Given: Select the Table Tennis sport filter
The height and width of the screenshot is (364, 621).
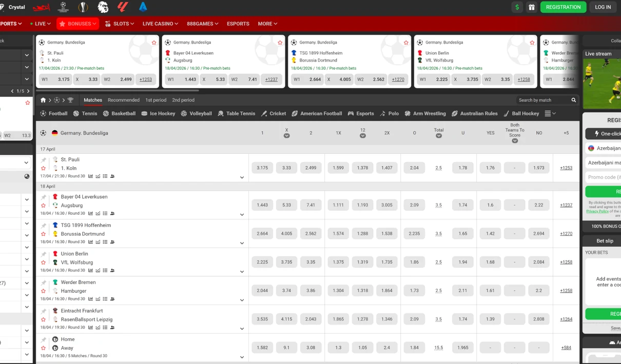Looking at the screenshot, I should 236,113.
